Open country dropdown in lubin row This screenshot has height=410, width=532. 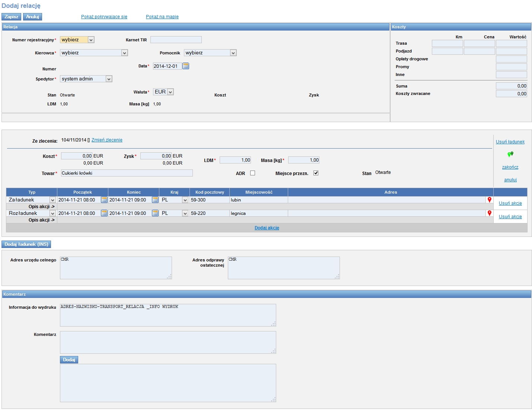(x=174, y=200)
